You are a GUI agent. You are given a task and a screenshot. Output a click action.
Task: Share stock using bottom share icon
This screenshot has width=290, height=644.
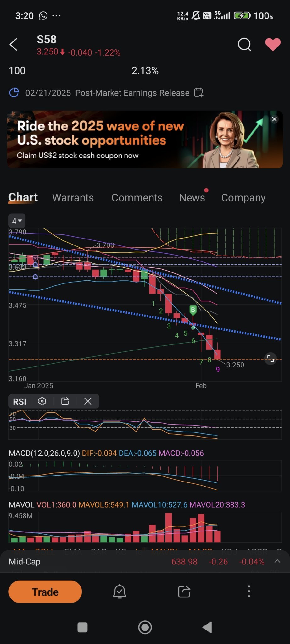point(184,592)
